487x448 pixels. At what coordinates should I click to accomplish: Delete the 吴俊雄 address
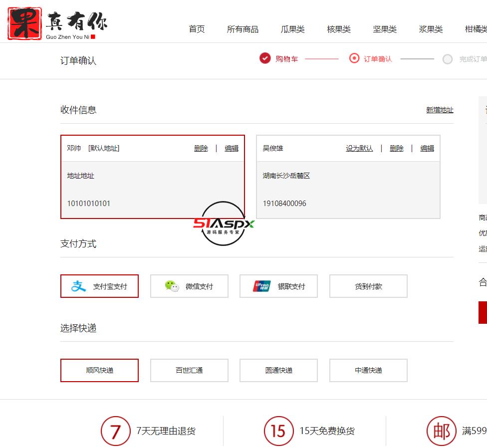pos(396,148)
